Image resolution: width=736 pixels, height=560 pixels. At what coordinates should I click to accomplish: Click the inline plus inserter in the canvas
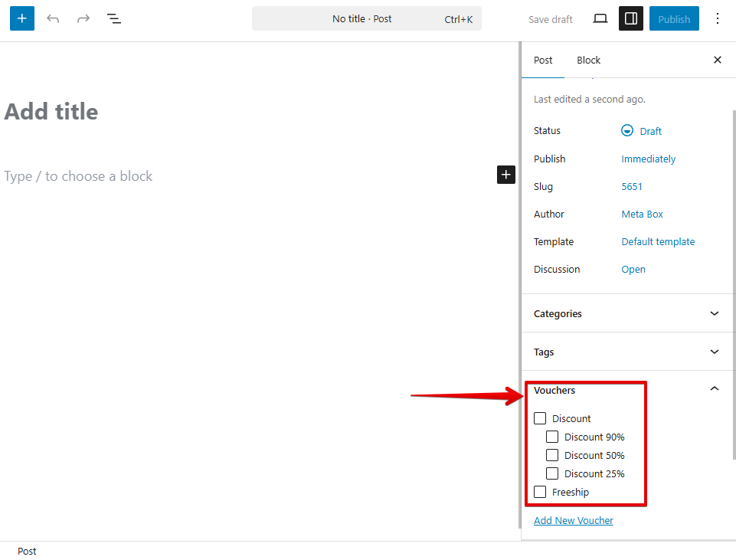pyautogui.click(x=505, y=175)
